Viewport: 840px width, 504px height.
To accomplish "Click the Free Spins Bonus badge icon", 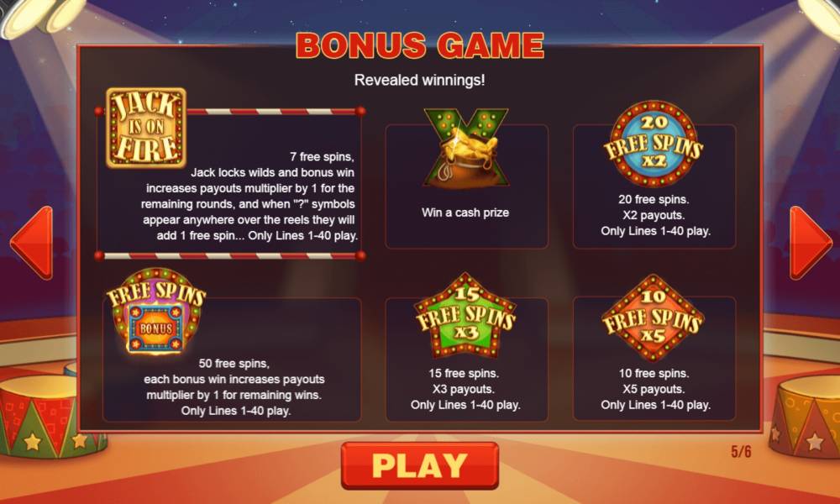I will click(x=156, y=311).
